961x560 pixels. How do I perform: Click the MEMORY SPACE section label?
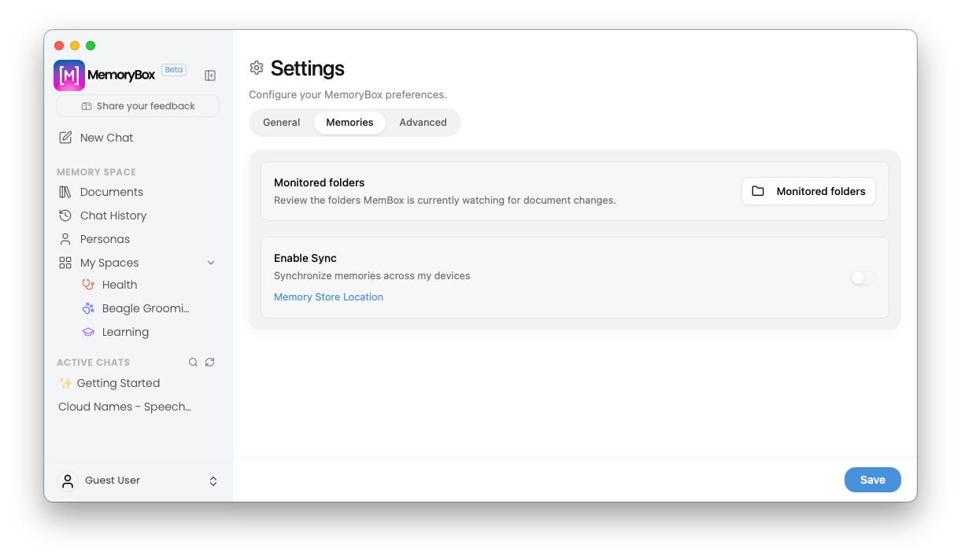pos(96,172)
